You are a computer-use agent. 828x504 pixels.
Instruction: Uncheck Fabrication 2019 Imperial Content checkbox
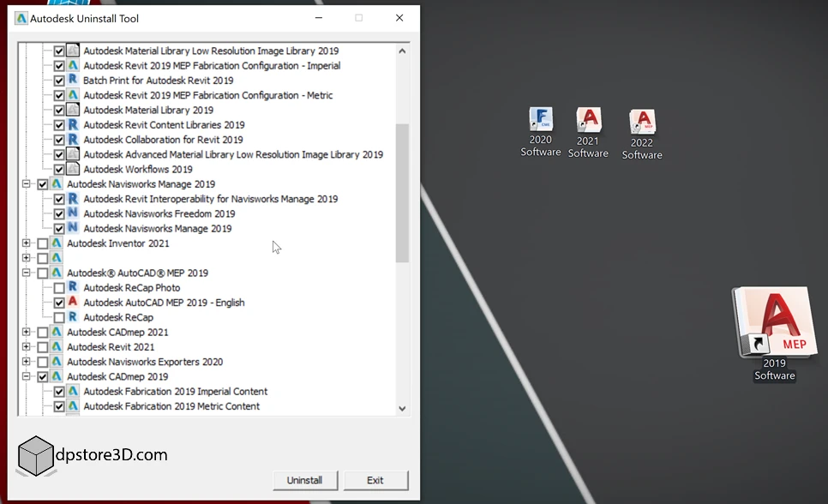coord(59,392)
